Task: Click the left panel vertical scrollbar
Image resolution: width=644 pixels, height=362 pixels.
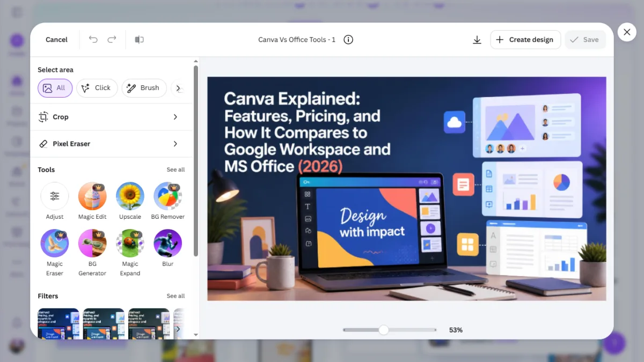Action: pos(196,161)
